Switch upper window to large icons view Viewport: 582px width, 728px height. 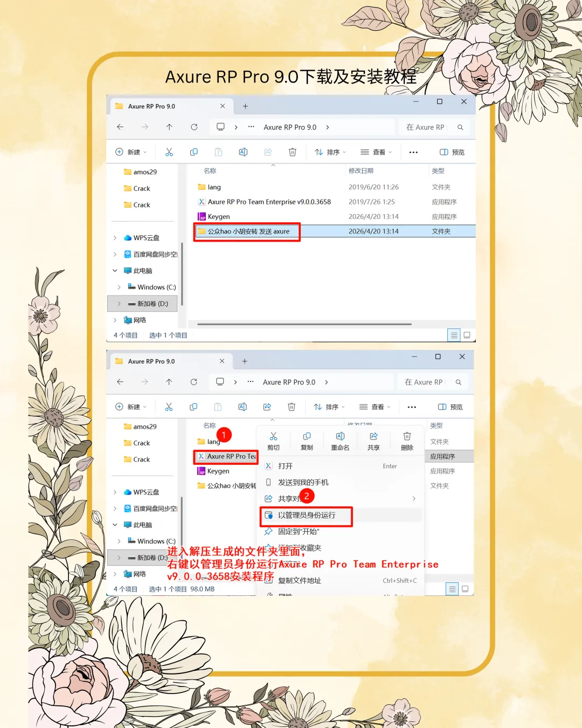coord(467,335)
